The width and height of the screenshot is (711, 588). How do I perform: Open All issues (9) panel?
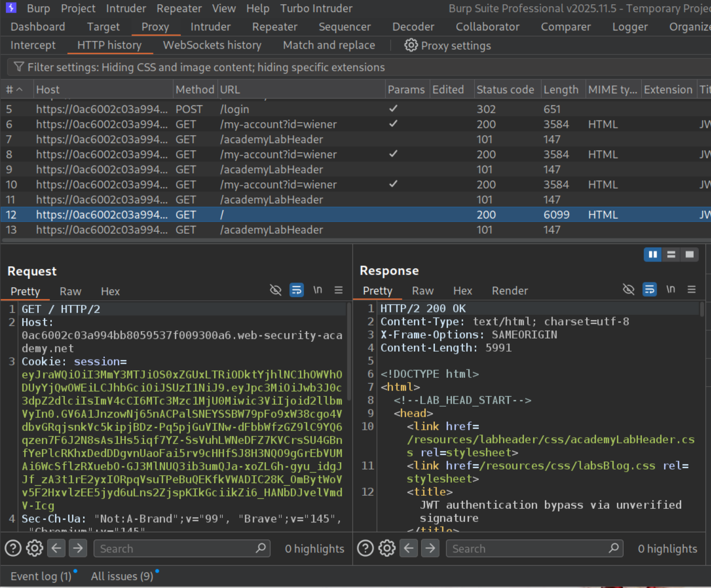pyautogui.click(x=122, y=576)
